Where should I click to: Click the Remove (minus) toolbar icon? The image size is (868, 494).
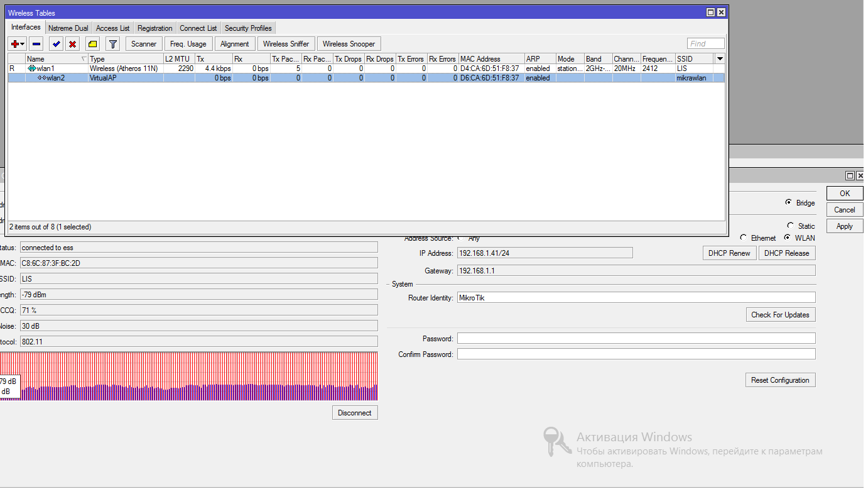pyautogui.click(x=36, y=44)
